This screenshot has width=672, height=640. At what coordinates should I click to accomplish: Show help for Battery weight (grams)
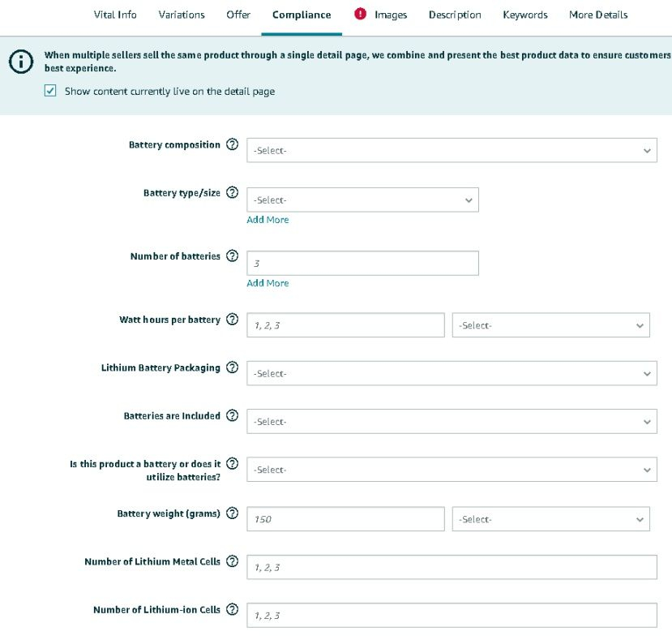pos(233,513)
